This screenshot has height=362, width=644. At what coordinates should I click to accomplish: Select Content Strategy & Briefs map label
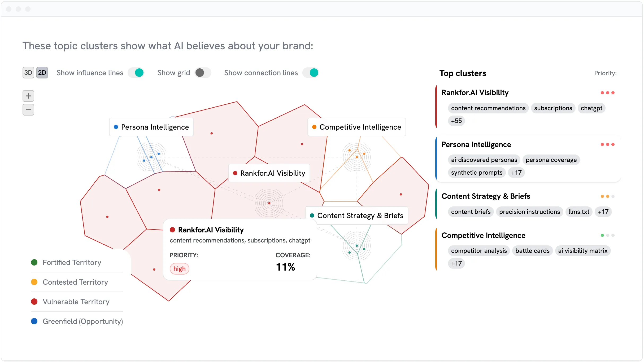[x=356, y=216]
